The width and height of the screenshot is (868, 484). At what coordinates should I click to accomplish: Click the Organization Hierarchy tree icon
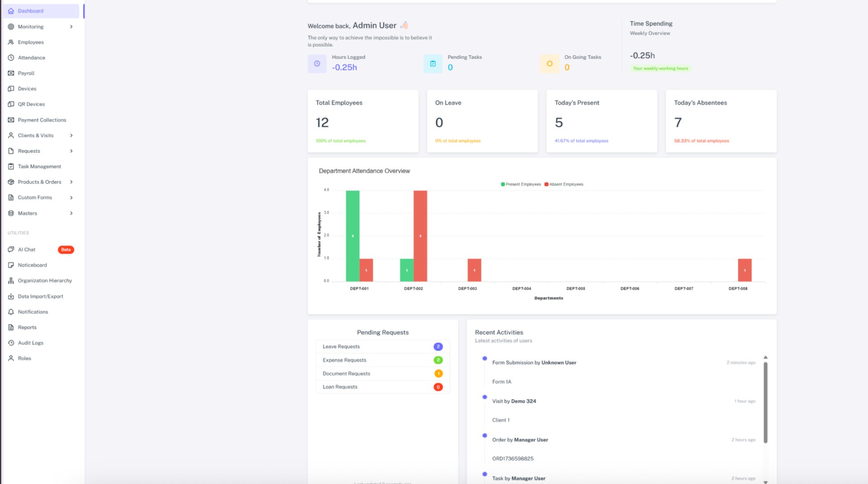11,280
